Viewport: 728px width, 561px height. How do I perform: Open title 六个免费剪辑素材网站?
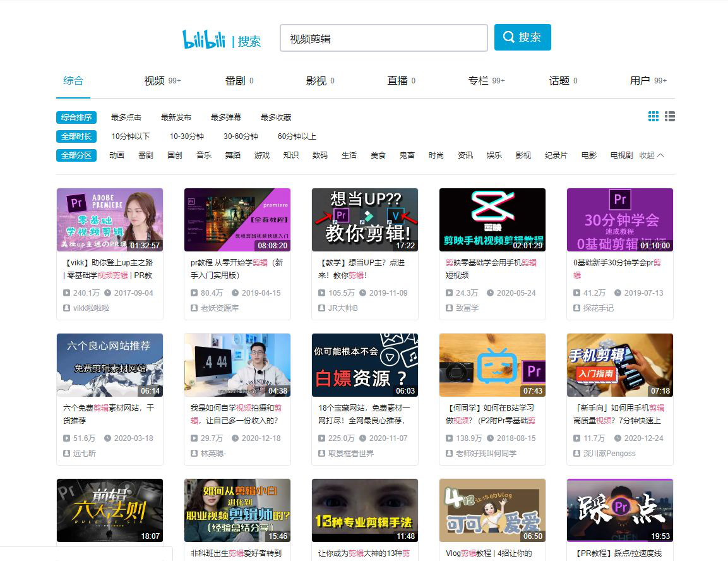click(109, 414)
